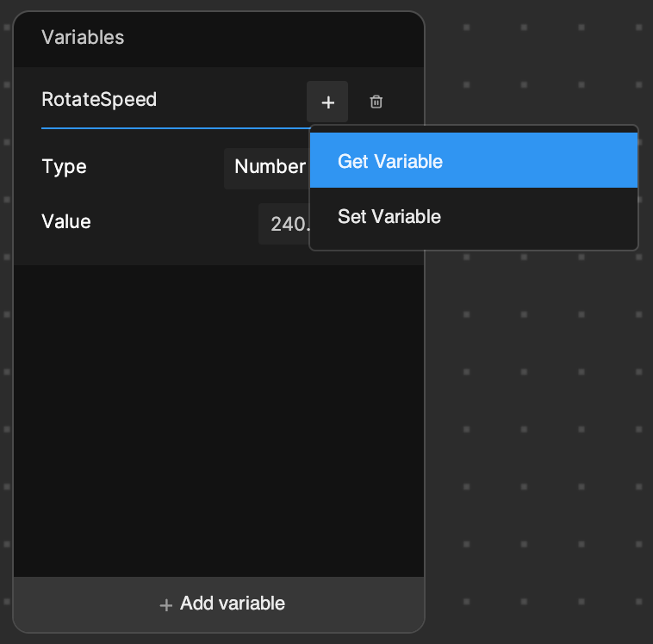Image resolution: width=653 pixels, height=644 pixels.
Task: Click the Add variable button
Action: point(219,604)
